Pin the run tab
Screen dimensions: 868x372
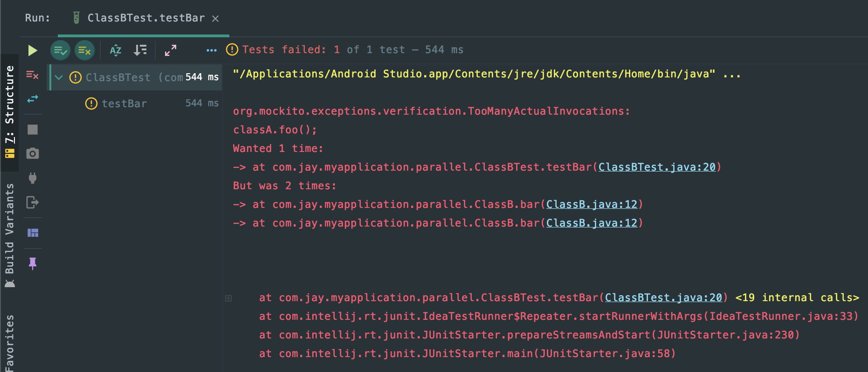32,263
